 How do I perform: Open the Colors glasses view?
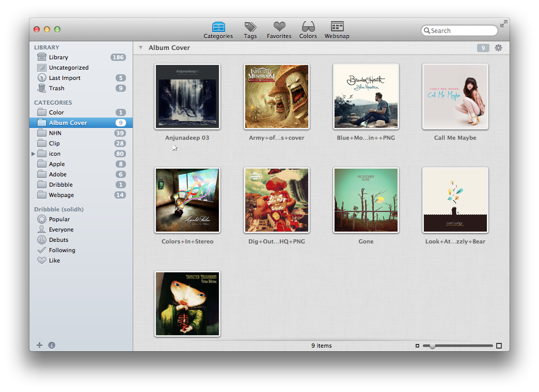point(308,30)
